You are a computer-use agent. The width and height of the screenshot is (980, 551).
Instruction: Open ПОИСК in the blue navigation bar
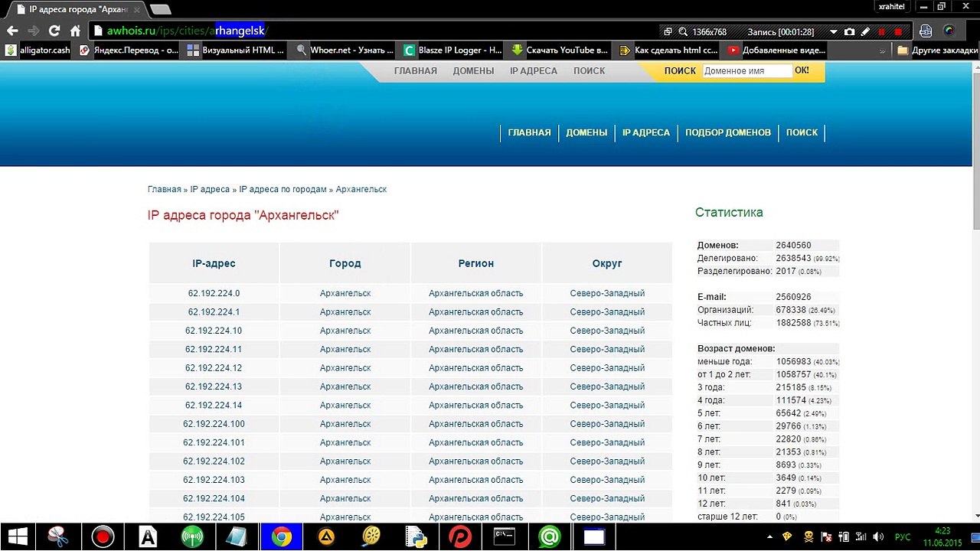(x=802, y=132)
